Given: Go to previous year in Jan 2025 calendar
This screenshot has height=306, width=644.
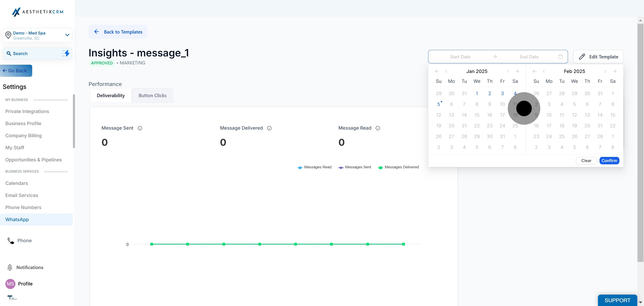Looking at the screenshot, I should tap(437, 71).
